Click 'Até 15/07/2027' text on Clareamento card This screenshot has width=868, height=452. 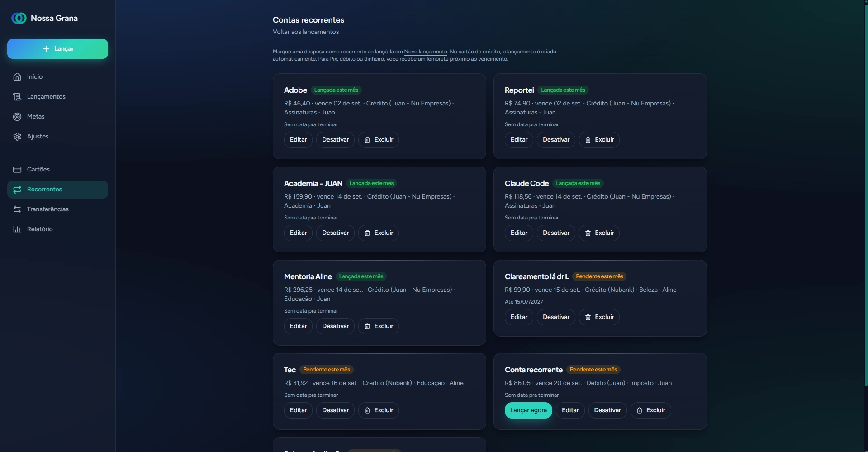click(524, 302)
